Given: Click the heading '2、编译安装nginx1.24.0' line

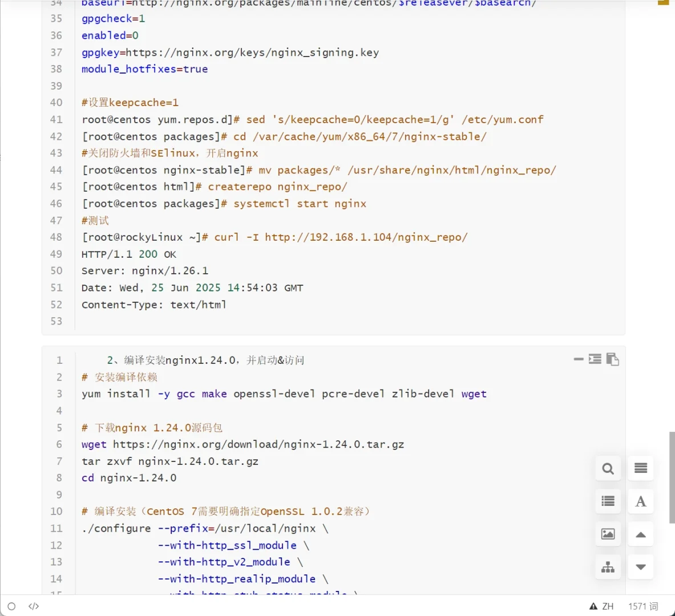Looking at the screenshot, I should (x=205, y=360).
